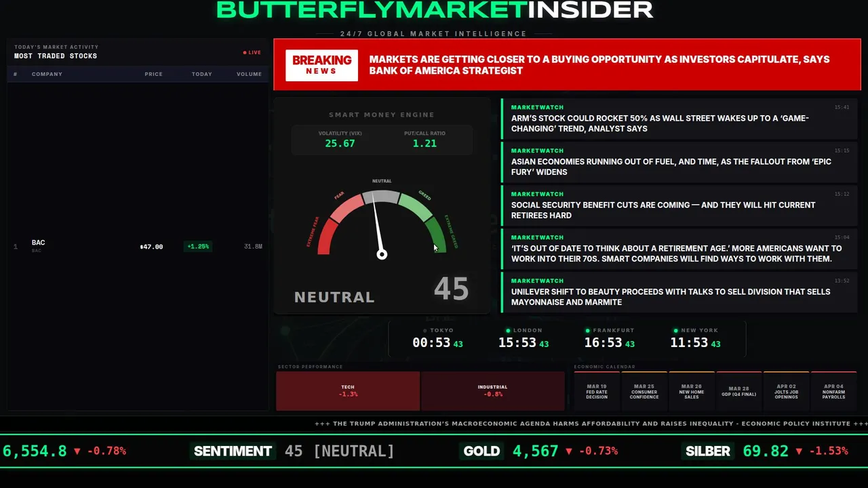Screen dimensions: 868x488
Task: Open the Apr 04 Nonfarm Payrolls event
Action: (834, 391)
